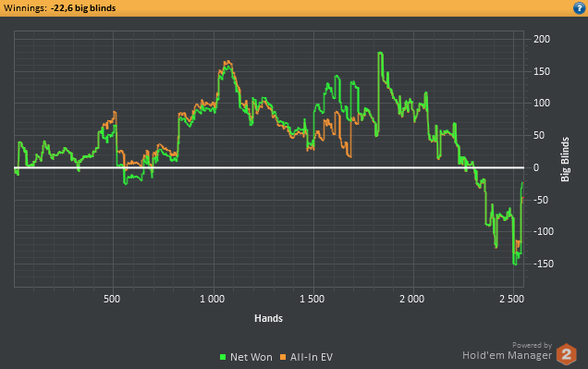Open the help question mark icon
Screen dimensions: 588x369
pyautogui.click(x=580, y=8)
